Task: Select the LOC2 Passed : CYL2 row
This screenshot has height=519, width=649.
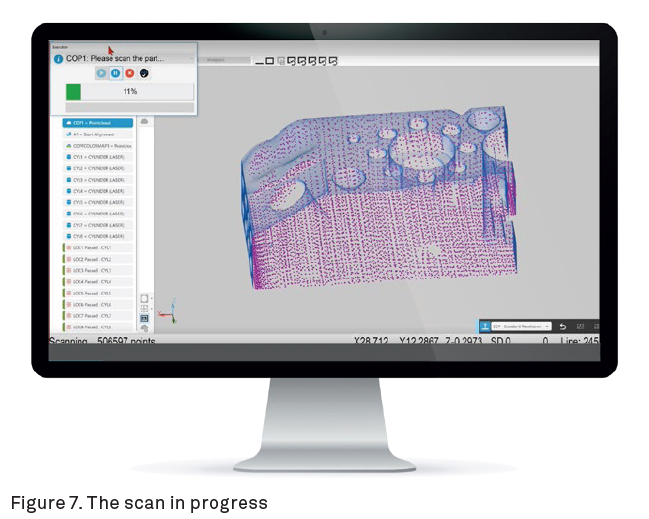Action: [98, 259]
